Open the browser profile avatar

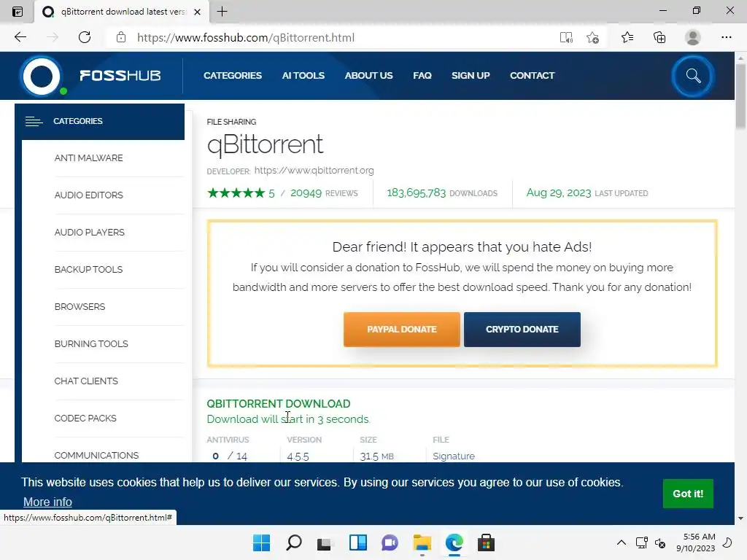pyautogui.click(x=693, y=37)
